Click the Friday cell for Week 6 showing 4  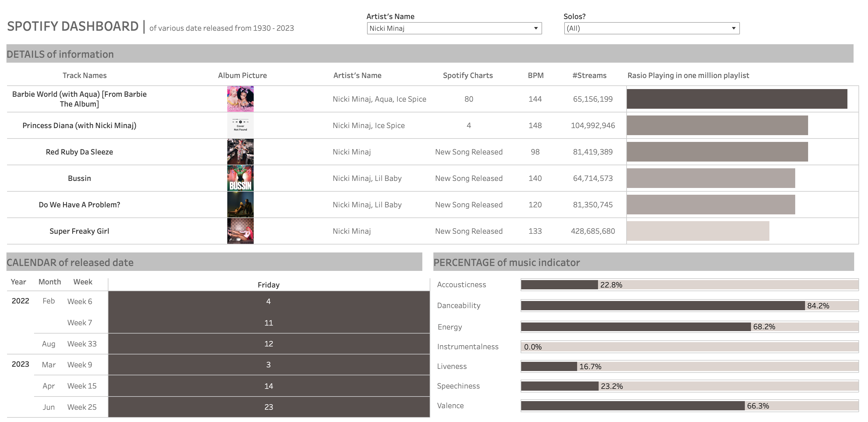click(269, 301)
